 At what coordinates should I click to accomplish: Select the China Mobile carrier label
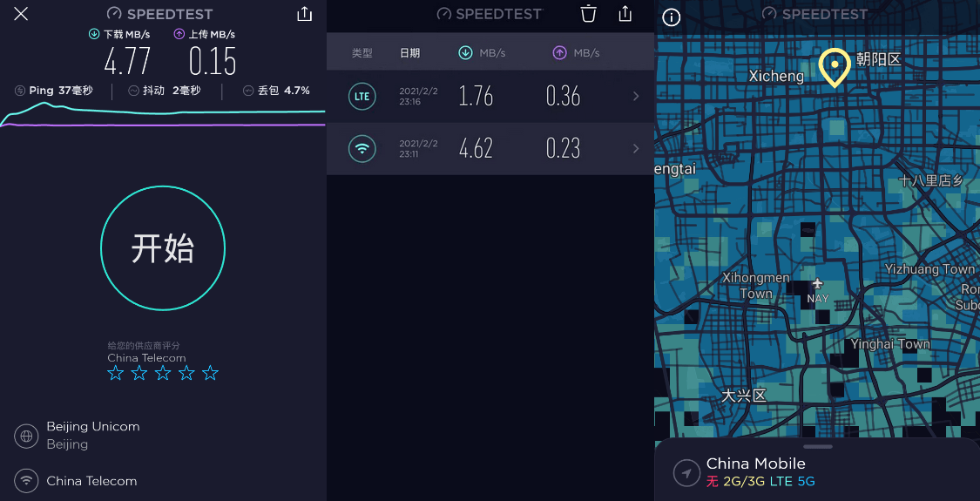click(x=755, y=464)
